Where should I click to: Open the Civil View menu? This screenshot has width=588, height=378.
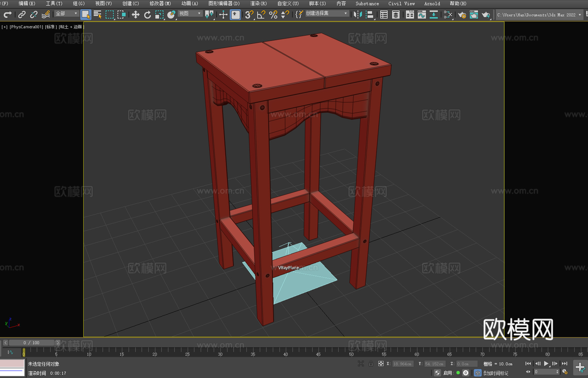pos(401,3)
